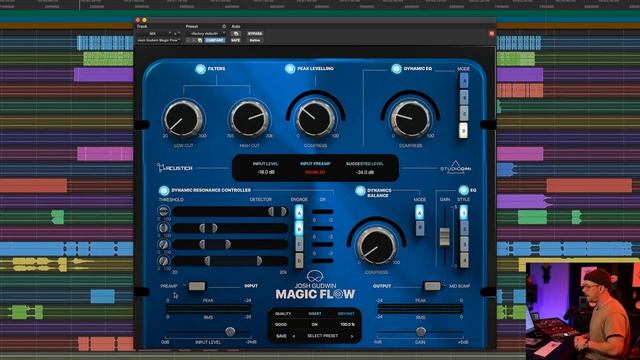Select EQ style 3

tap(464, 244)
